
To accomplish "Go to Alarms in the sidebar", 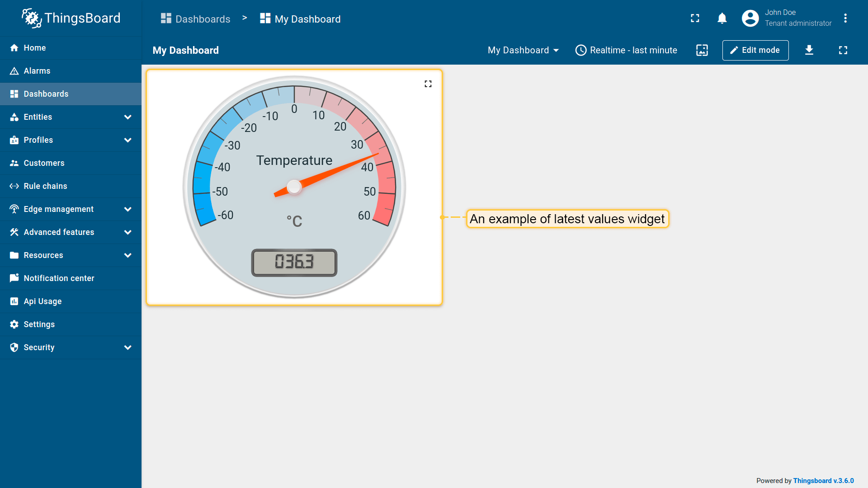I will (x=37, y=71).
